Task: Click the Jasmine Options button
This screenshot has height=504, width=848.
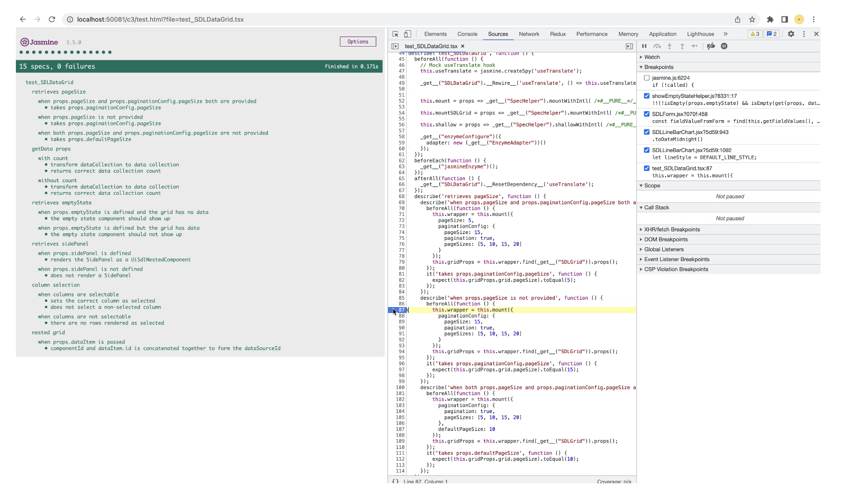Action: 358,42
